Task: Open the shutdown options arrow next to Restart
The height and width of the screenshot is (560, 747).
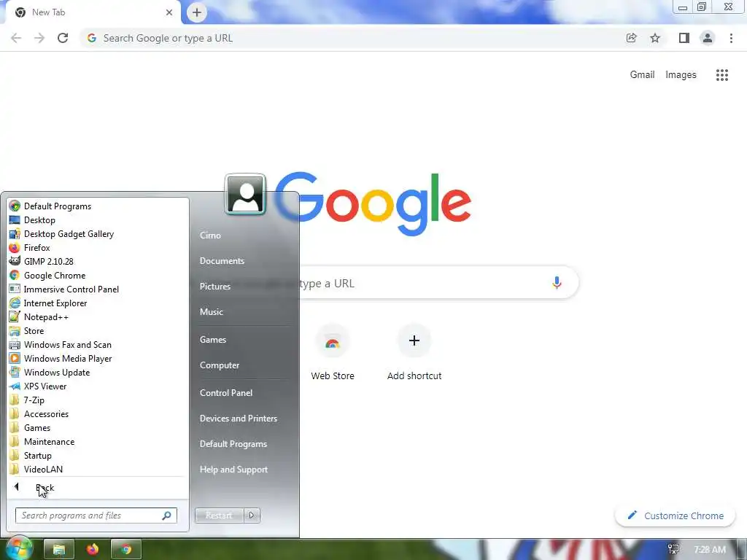Action: (252, 516)
